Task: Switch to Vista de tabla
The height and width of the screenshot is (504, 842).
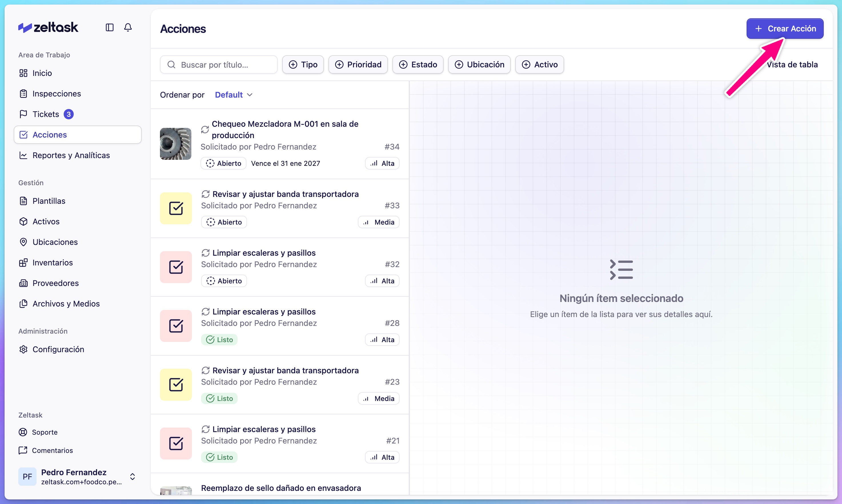Action: coord(793,64)
